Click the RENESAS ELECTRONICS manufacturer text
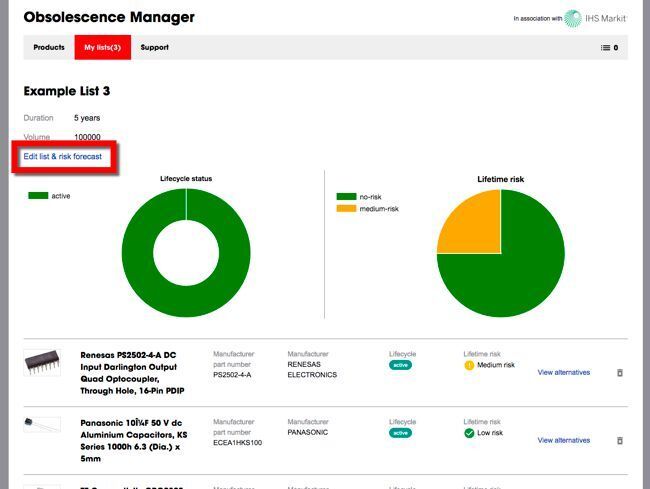650x489 pixels. pyautogui.click(x=312, y=369)
